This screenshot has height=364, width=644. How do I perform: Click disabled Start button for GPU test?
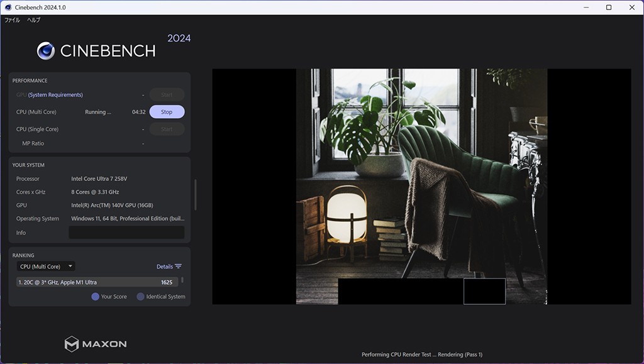click(x=167, y=95)
